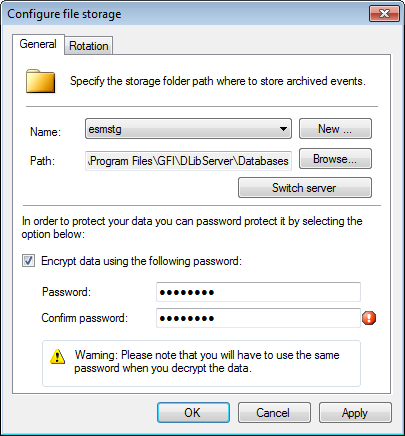
Task: Toggle Encrypt data using the following password
Action: (28, 261)
